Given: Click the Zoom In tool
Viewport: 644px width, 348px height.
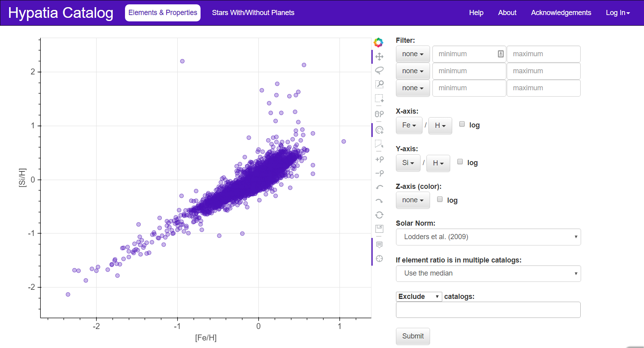Looking at the screenshot, I should [x=379, y=159].
